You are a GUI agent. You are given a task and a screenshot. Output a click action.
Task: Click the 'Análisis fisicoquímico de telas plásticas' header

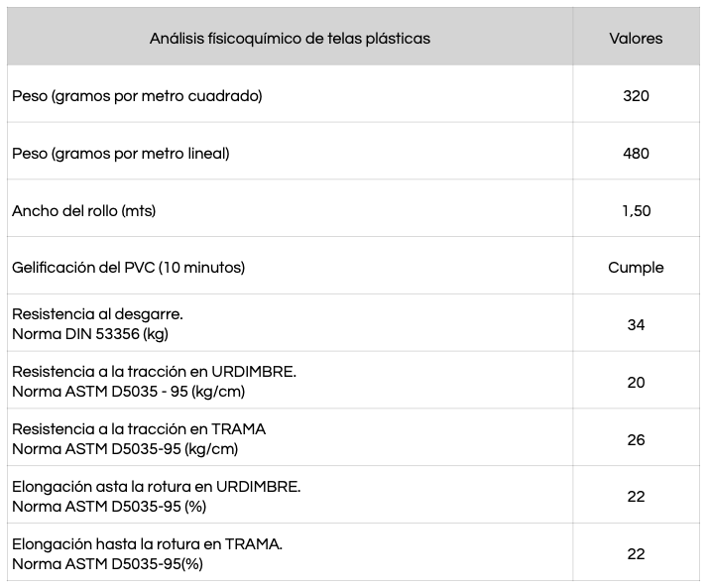click(290, 39)
